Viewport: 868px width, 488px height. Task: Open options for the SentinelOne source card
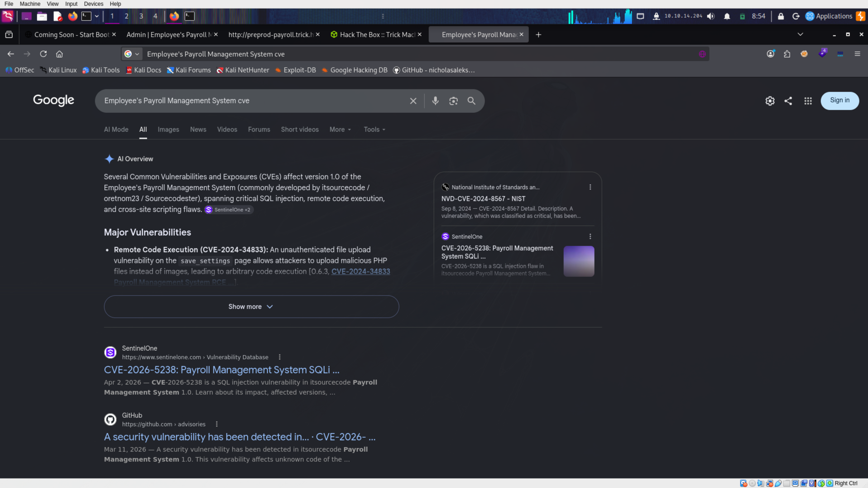(590, 237)
